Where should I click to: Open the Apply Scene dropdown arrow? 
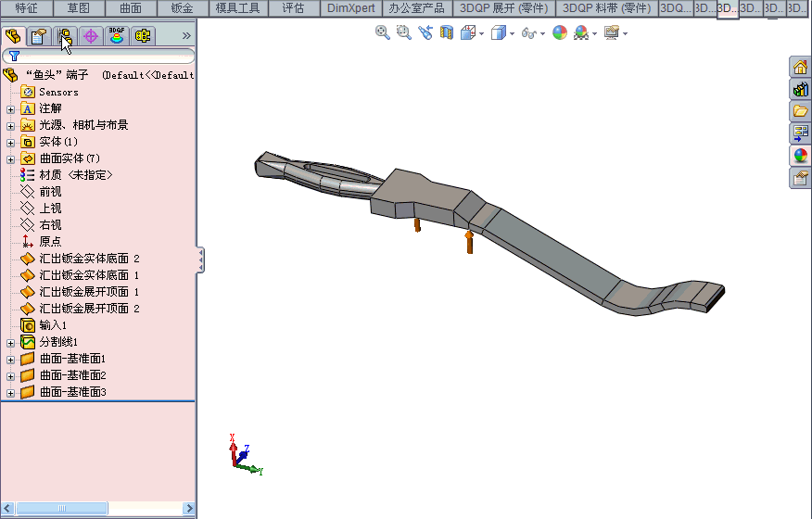(x=594, y=33)
